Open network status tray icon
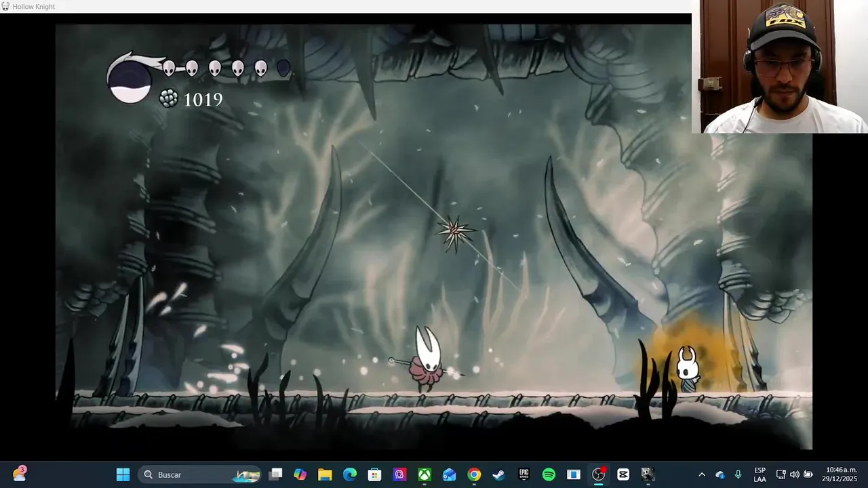The width and height of the screenshot is (868, 488). 781,474
